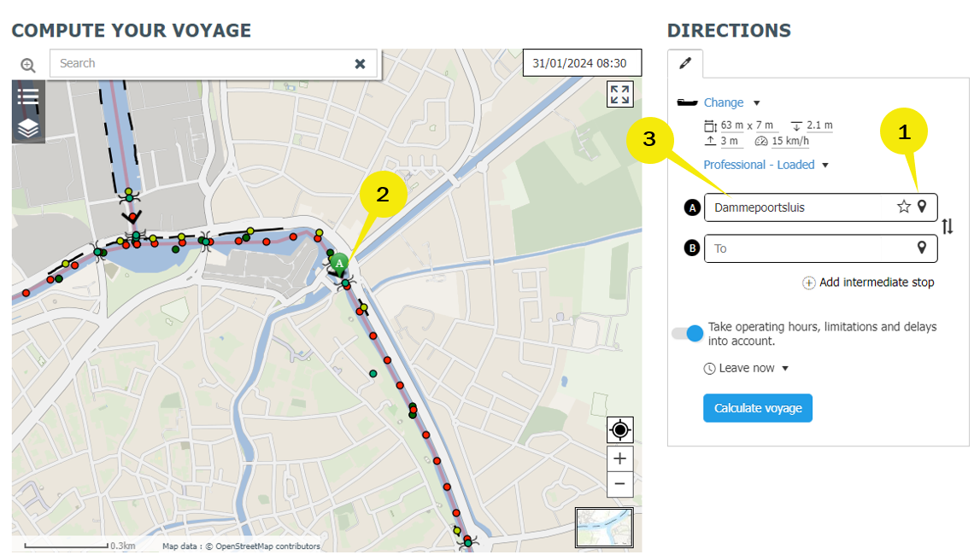The image size is (974, 560).
Task: Switch map to fullscreen view
Action: pos(619,94)
